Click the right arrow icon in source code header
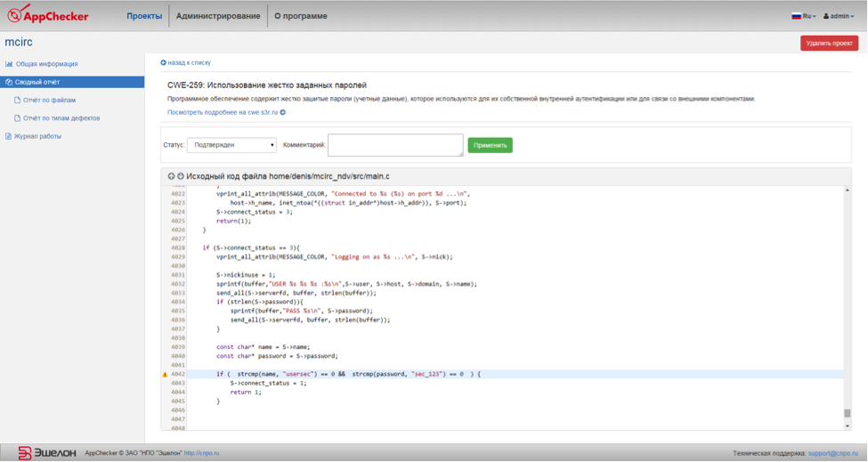Screen dimensions: 868x462 (x=181, y=176)
